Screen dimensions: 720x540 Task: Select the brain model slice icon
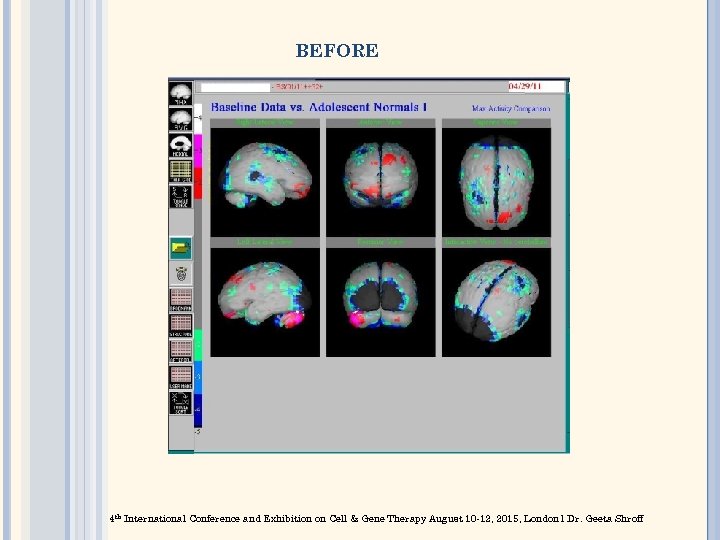click(180, 146)
